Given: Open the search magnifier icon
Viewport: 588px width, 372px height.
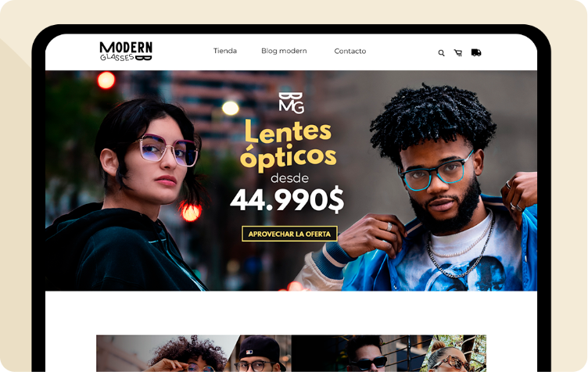Looking at the screenshot, I should click(441, 53).
